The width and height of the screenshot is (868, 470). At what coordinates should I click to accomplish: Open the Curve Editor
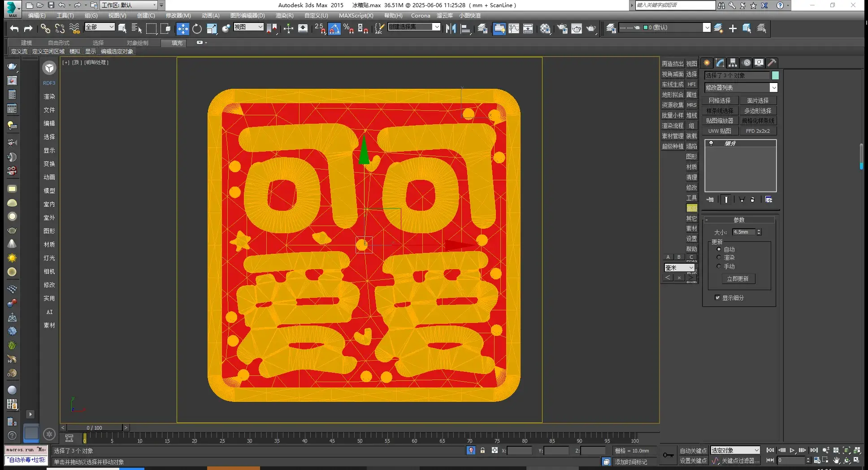514,29
